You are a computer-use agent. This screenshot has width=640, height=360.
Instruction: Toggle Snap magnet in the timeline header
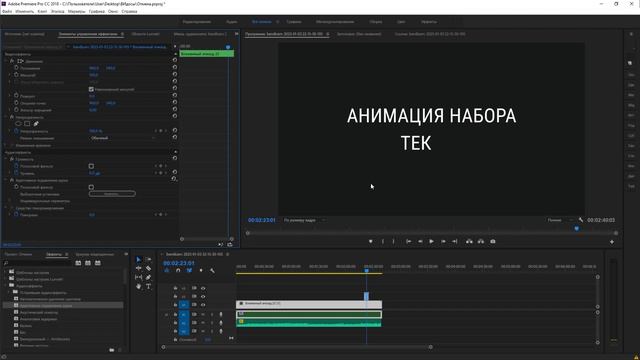pyautogui.click(x=178, y=271)
